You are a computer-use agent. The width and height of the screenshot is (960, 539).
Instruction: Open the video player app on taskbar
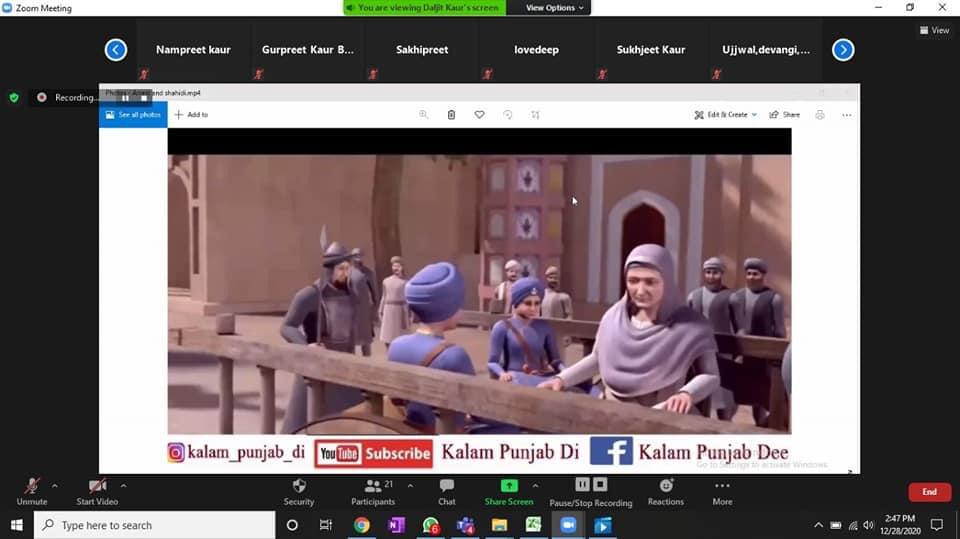pyautogui.click(x=603, y=525)
